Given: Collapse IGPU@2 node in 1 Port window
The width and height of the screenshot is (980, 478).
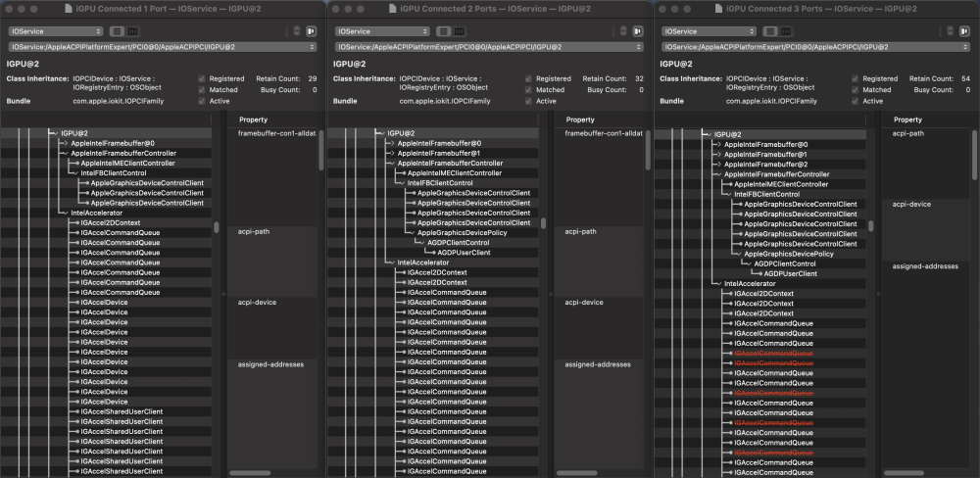Looking at the screenshot, I should [56, 133].
